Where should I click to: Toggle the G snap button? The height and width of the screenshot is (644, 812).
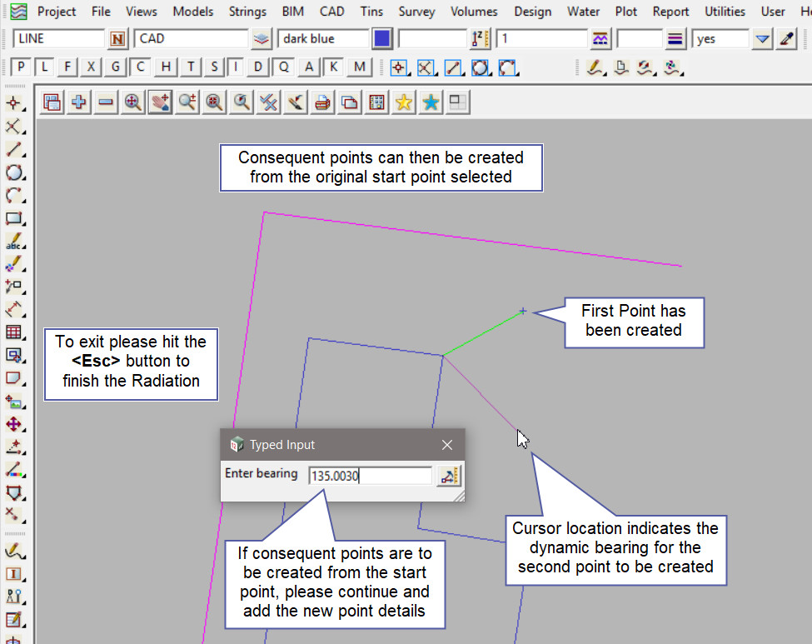pyautogui.click(x=116, y=67)
